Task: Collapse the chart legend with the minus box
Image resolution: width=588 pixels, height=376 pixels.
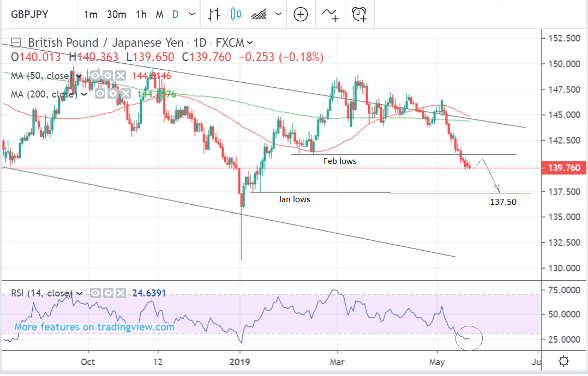Action: tap(16, 43)
